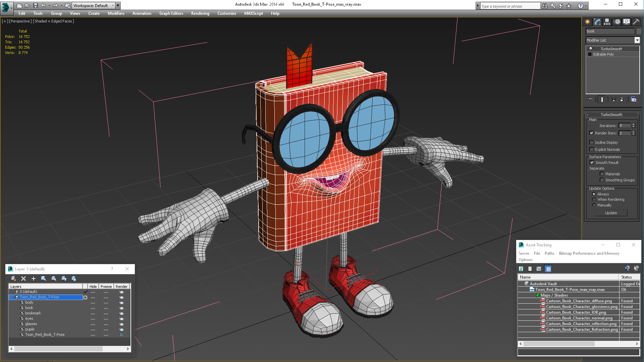Toggle TurboSmooth lightbulb visibility icon
The image size is (644, 362).
[x=591, y=49]
